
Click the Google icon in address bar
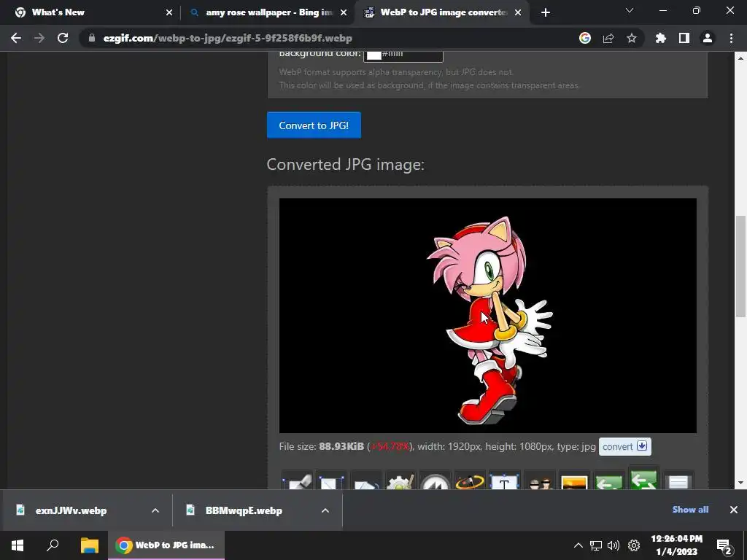coord(585,38)
